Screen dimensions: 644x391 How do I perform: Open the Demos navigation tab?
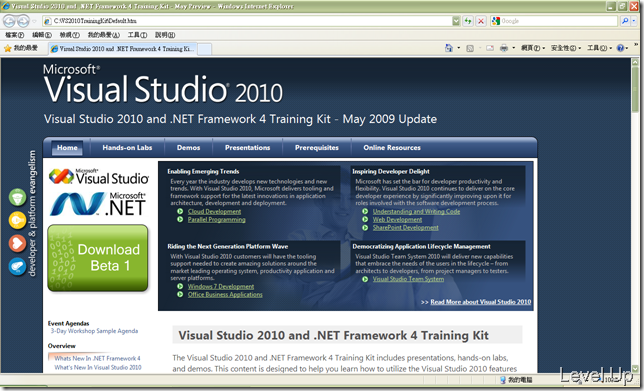pos(189,148)
